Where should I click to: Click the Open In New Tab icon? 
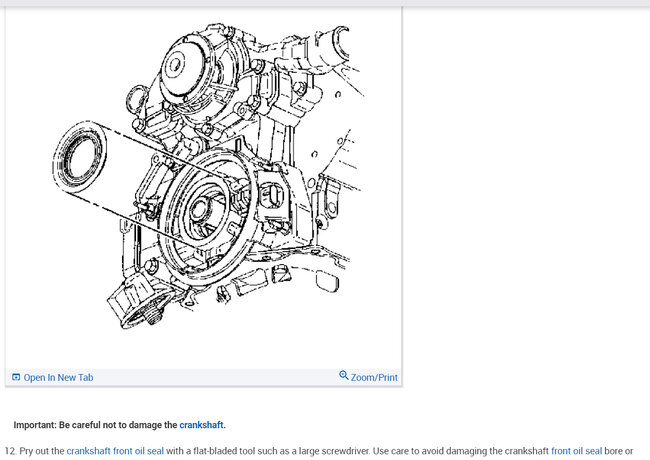point(16,377)
